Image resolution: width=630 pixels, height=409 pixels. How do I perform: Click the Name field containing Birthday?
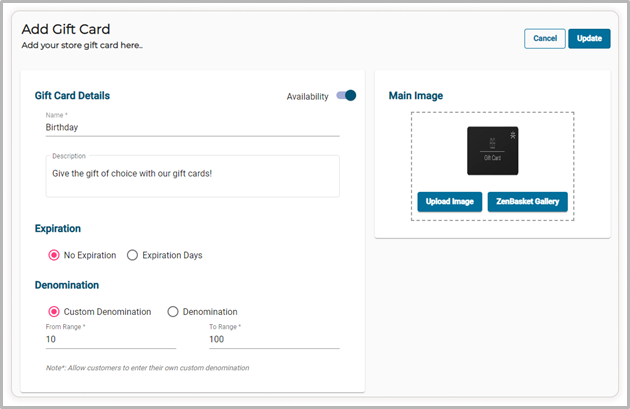click(192, 128)
